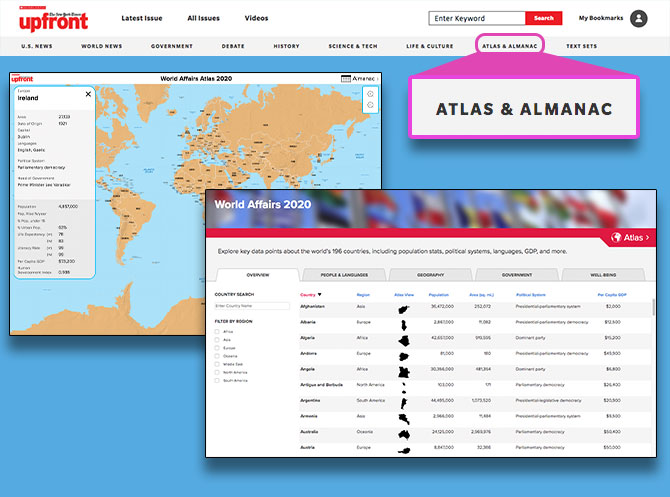Select the Antigua and Barbuda row name

click(321, 385)
